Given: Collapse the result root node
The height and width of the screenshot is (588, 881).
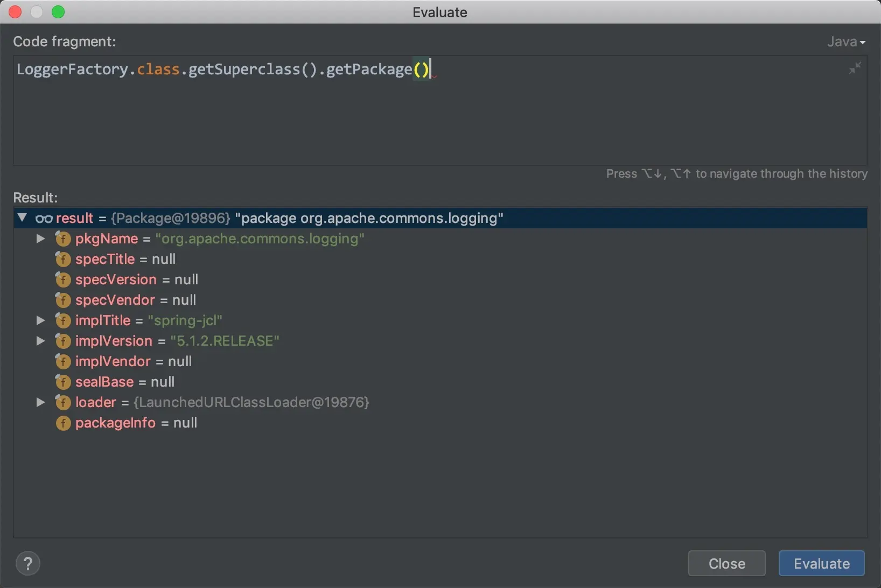Looking at the screenshot, I should [22, 218].
